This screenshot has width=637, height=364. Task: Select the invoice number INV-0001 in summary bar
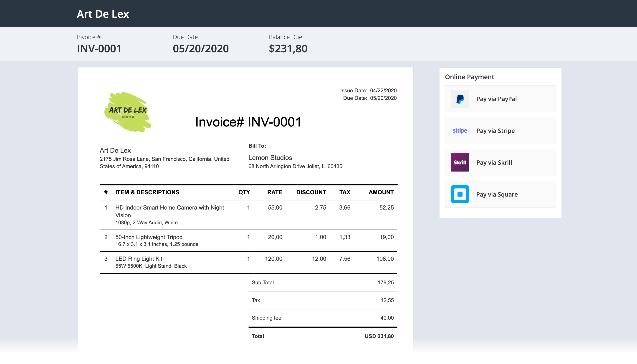(99, 48)
